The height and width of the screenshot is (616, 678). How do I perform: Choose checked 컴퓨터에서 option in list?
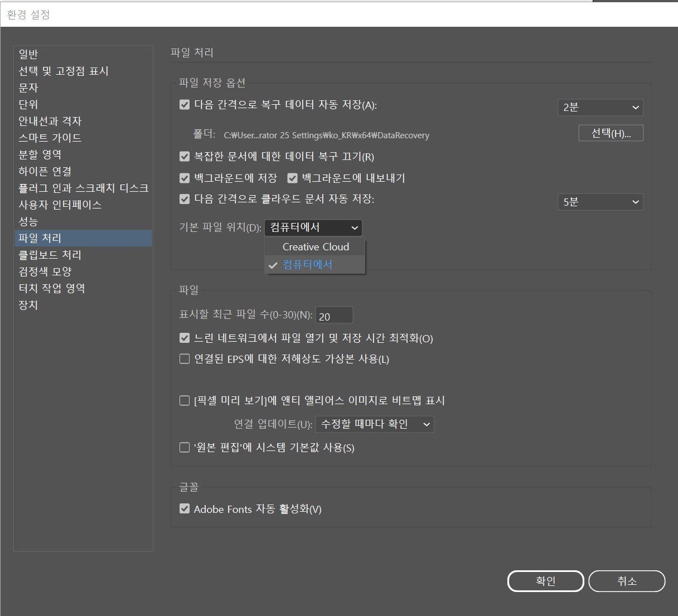click(315, 264)
